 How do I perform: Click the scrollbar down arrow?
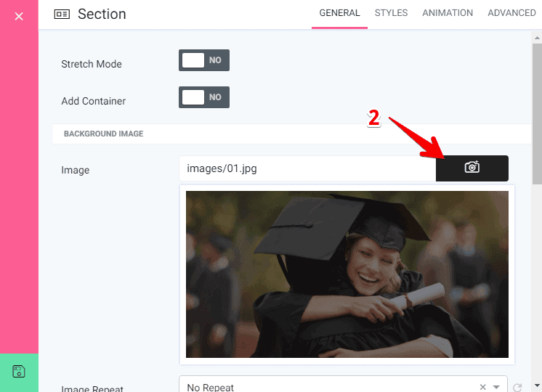click(x=537, y=385)
